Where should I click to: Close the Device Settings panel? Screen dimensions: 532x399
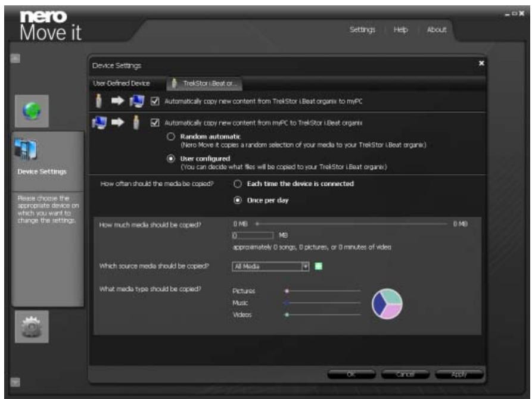481,64
